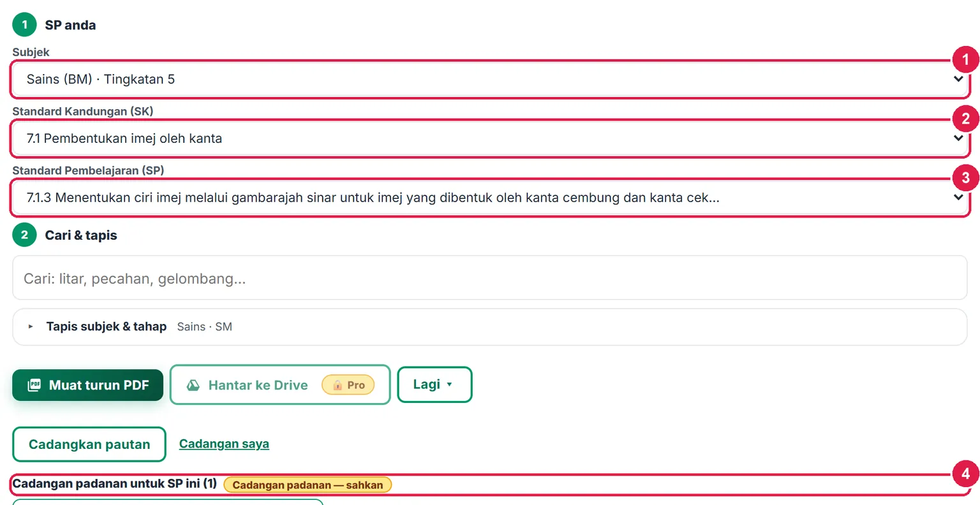Open the Cadangan saya link
Viewport: 980px width, 505px height.
[224, 444]
